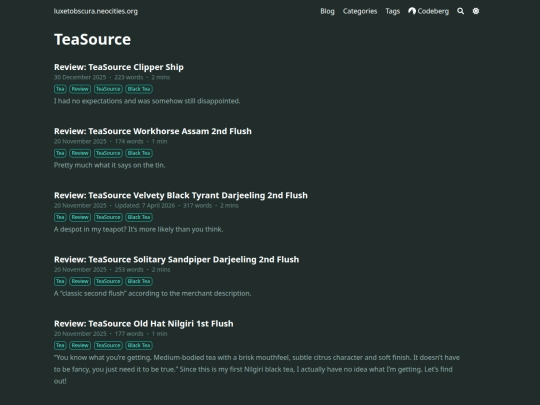540x405 pixels.
Task: Select Review tag under Clipper Ship review
Action: click(80, 89)
